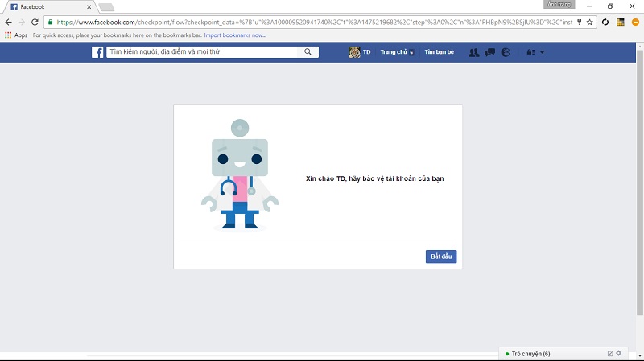The height and width of the screenshot is (361, 644).
Task: Open the friend requests icon
Action: [x=473, y=52]
